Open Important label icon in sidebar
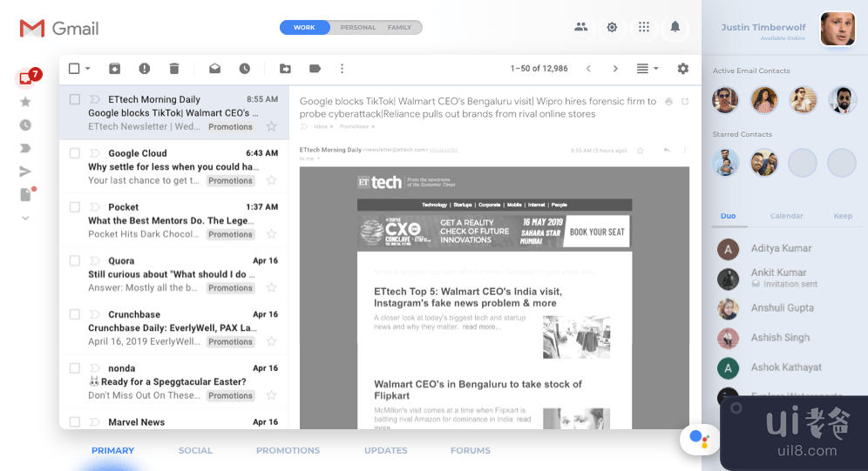The width and height of the screenshot is (868, 471). (25, 148)
